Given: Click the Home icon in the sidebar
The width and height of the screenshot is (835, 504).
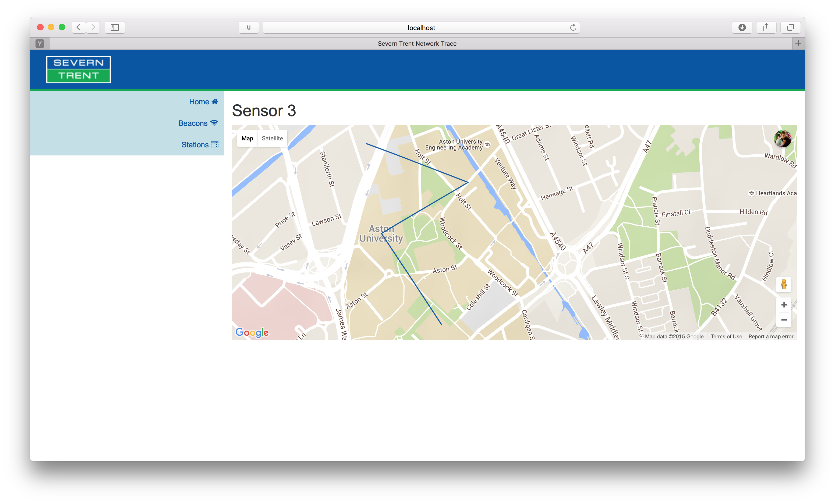Looking at the screenshot, I should 215,102.
